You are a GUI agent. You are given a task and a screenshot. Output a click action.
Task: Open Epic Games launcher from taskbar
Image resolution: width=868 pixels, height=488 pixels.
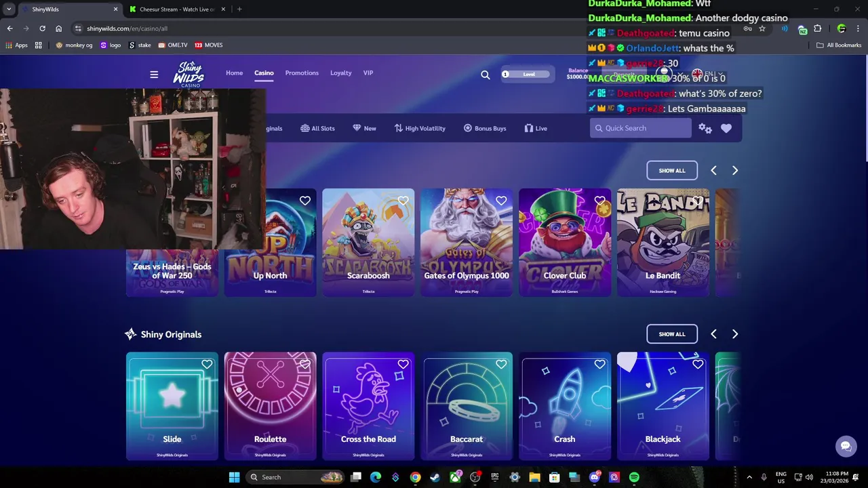coord(495,477)
